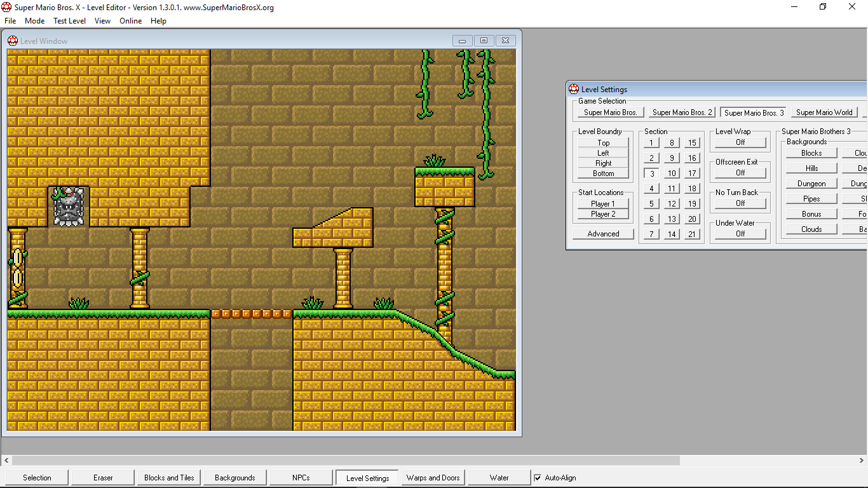Open the Water tab
This screenshot has height=488, width=868.
[499, 478]
